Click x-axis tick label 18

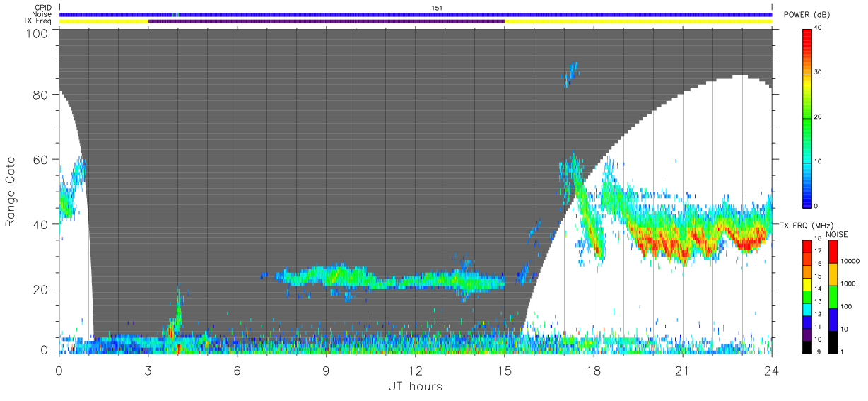594,370
